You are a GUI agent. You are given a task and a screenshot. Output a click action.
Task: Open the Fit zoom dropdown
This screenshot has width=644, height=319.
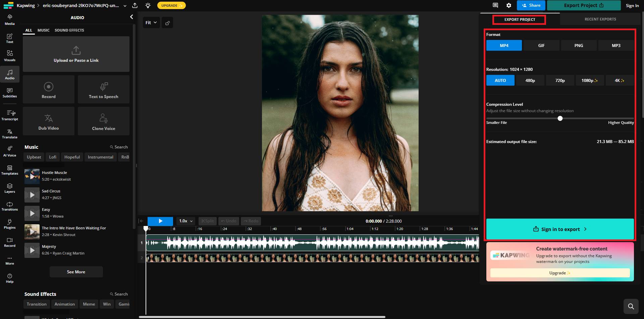pos(151,22)
